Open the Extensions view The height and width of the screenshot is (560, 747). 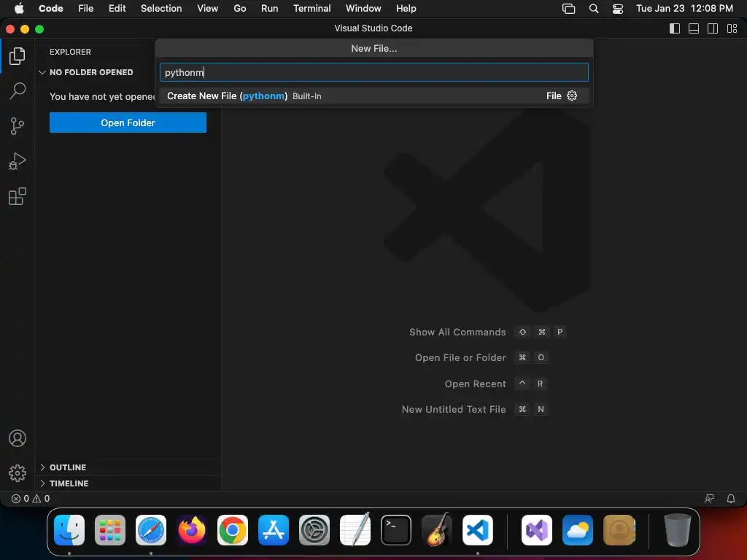coord(18,196)
